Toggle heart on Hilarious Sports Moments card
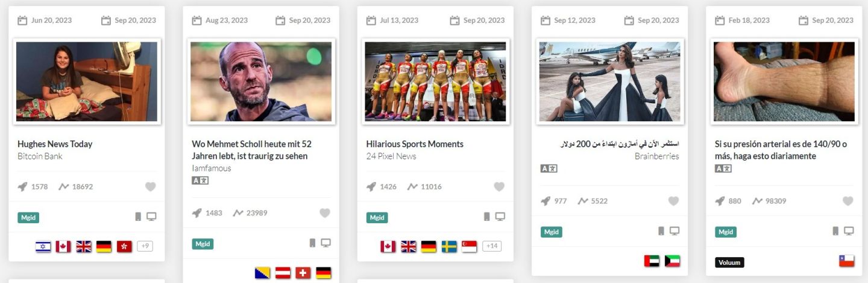This screenshot has width=868, height=283. (x=499, y=186)
